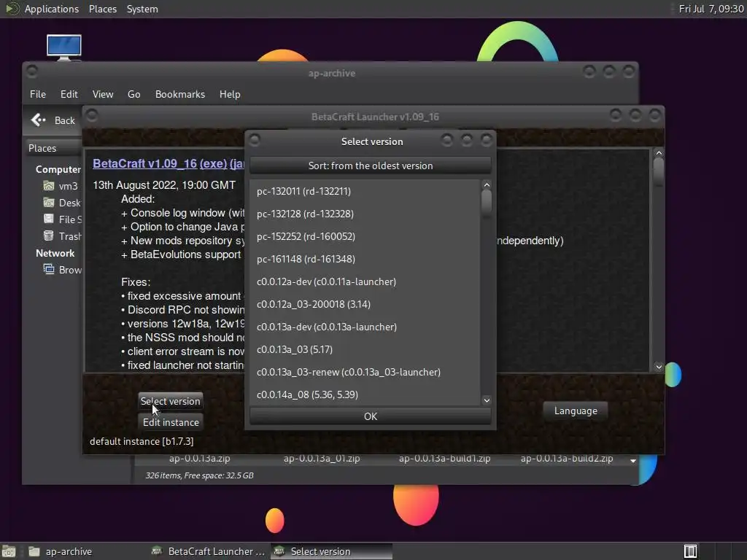Click changelog scroll-down arrow in launcher
Viewport: 747px width, 560px height.
coord(659,367)
